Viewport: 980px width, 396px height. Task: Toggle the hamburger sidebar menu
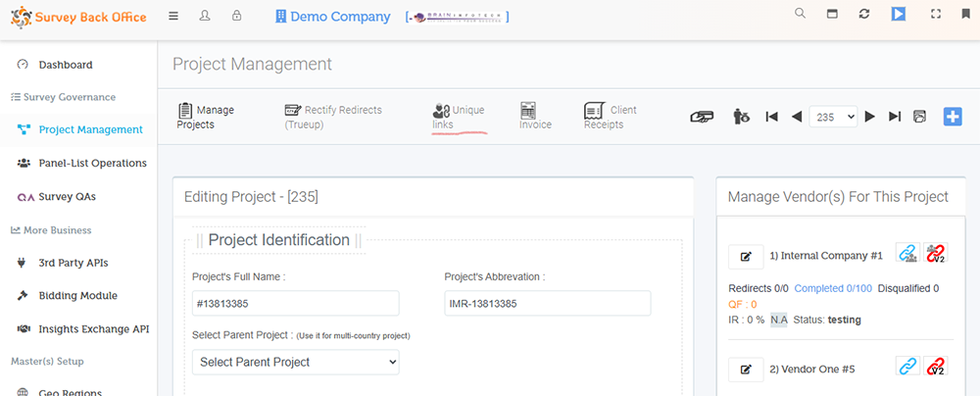[x=173, y=17]
